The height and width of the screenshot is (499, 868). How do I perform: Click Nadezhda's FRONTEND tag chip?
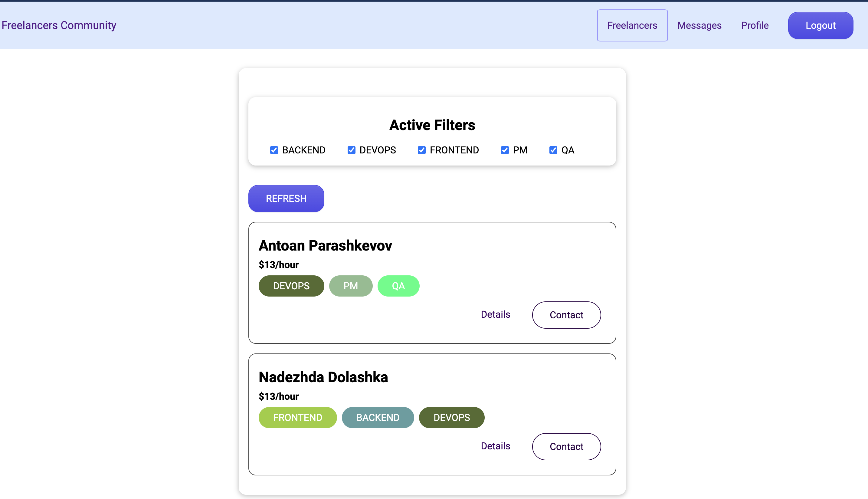tap(297, 417)
